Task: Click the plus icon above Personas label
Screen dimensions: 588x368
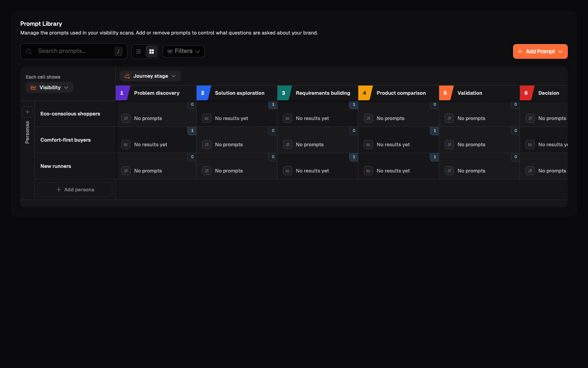Action: [28, 112]
